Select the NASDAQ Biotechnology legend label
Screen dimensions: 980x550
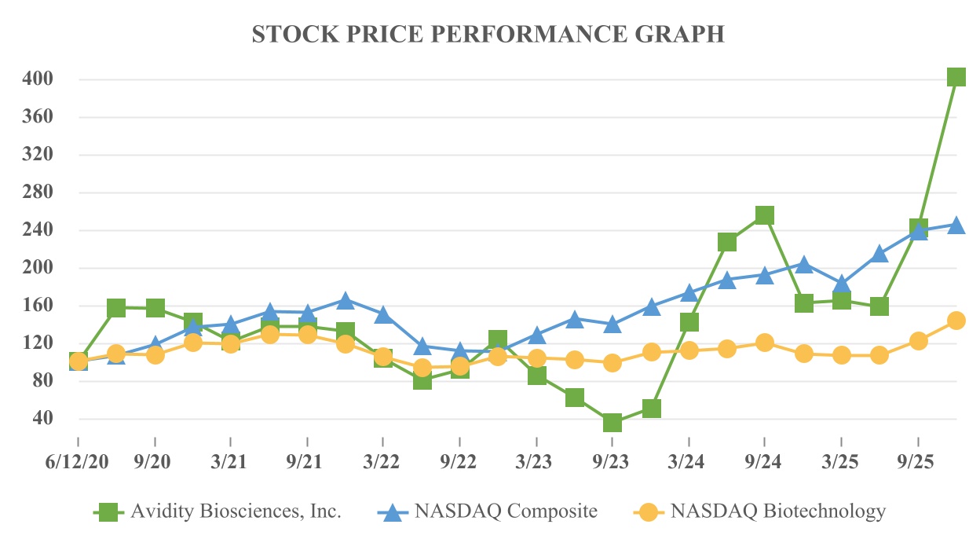click(777, 512)
